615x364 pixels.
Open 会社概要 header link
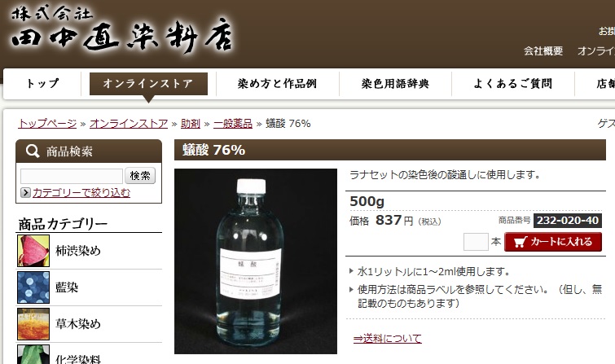(543, 50)
